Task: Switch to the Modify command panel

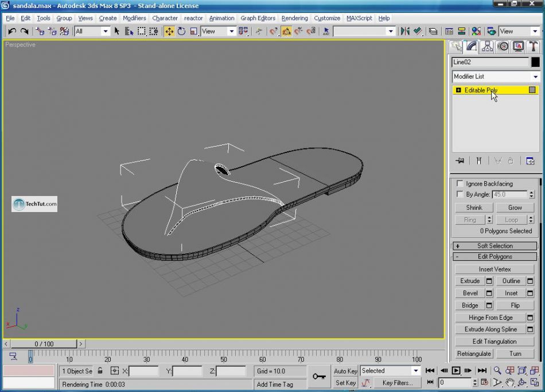Action: [x=472, y=47]
